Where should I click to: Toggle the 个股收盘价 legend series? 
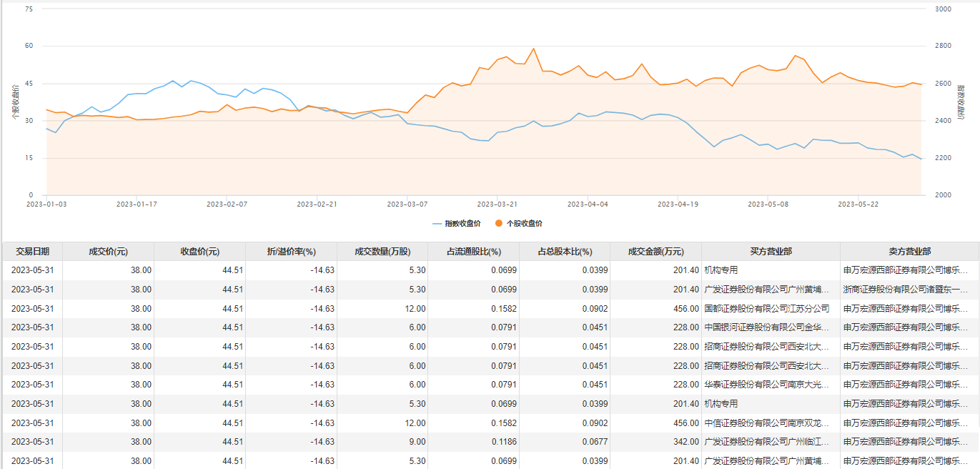click(x=518, y=224)
